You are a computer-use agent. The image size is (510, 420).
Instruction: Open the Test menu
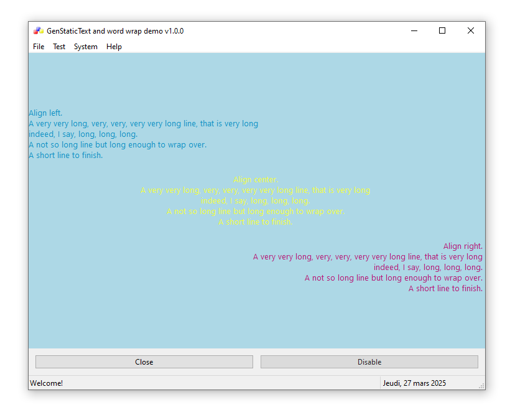59,47
